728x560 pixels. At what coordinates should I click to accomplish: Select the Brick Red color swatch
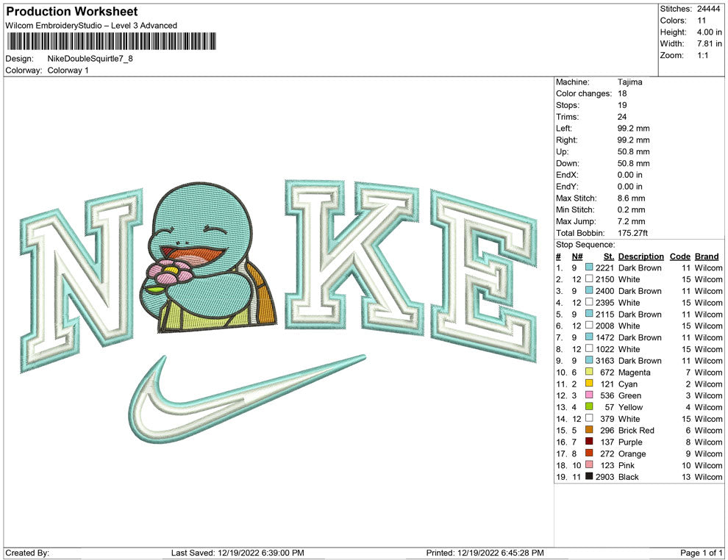coord(589,430)
